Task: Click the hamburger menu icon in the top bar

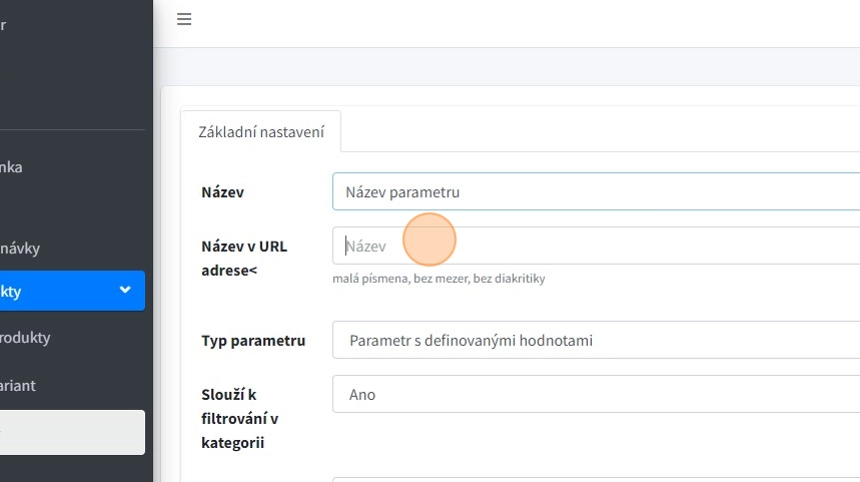Action: (184, 19)
